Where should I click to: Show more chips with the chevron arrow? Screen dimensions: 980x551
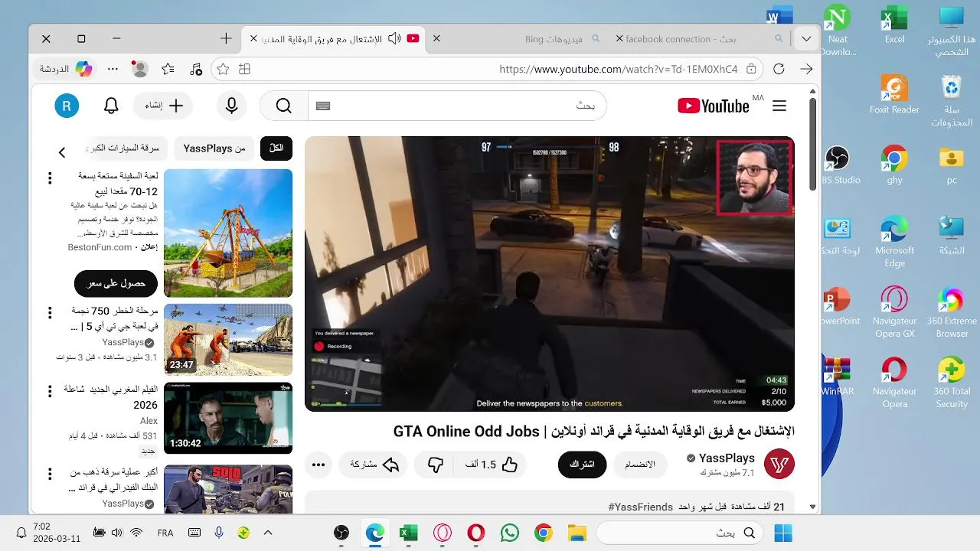pyautogui.click(x=62, y=152)
